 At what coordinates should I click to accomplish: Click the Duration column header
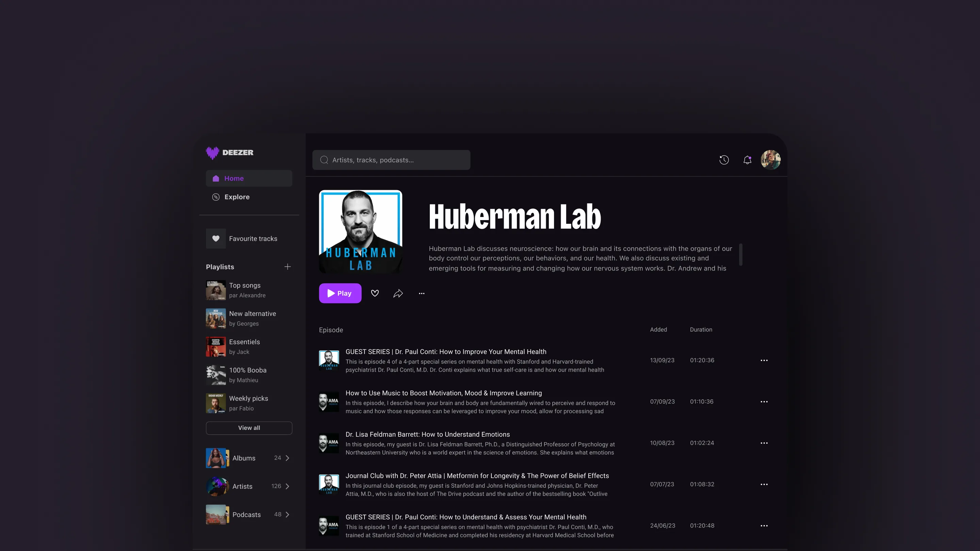(x=701, y=330)
